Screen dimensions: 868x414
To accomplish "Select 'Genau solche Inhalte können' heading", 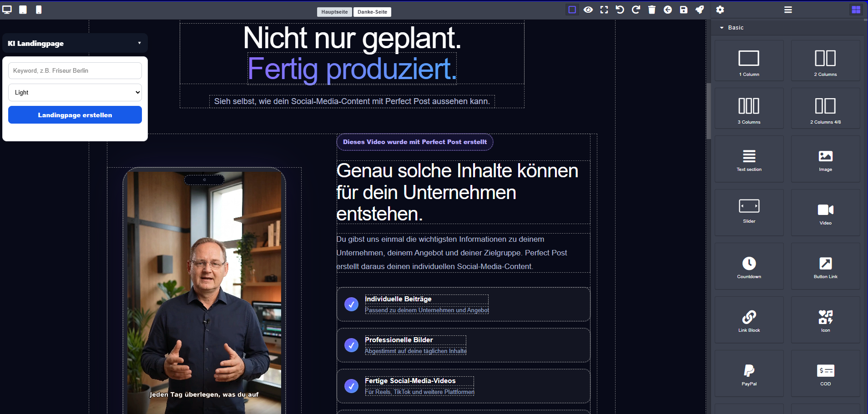I will click(463, 192).
